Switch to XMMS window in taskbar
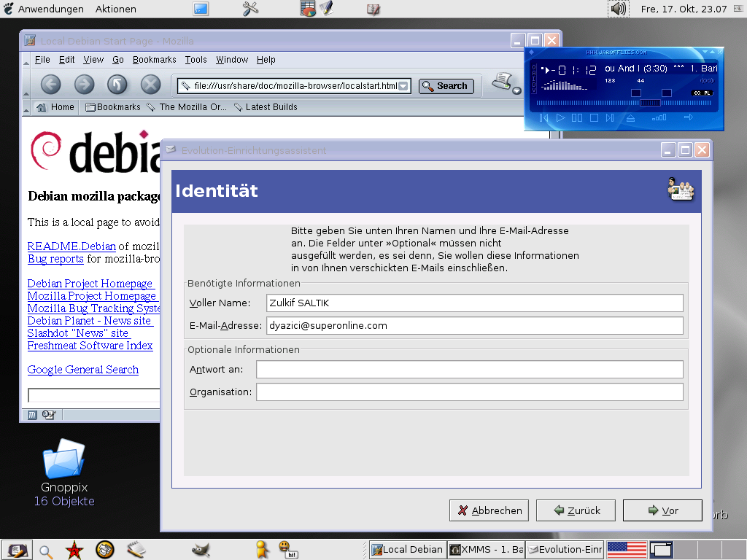 [x=486, y=550]
